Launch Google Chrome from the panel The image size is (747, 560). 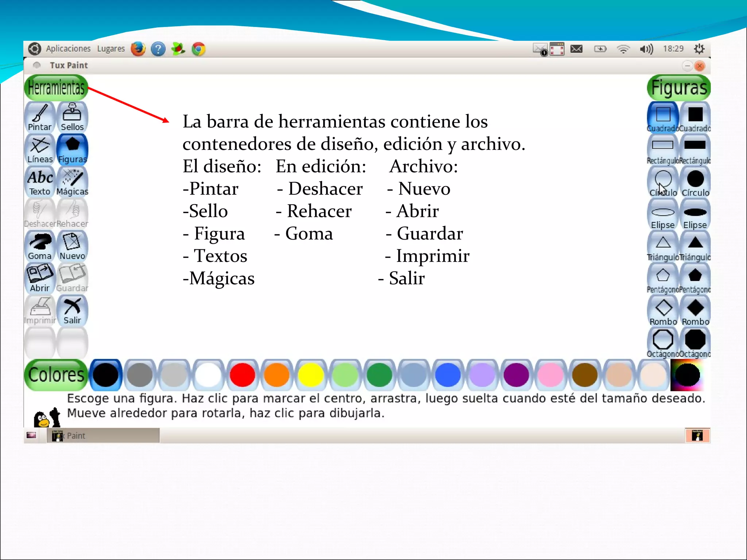click(x=198, y=48)
